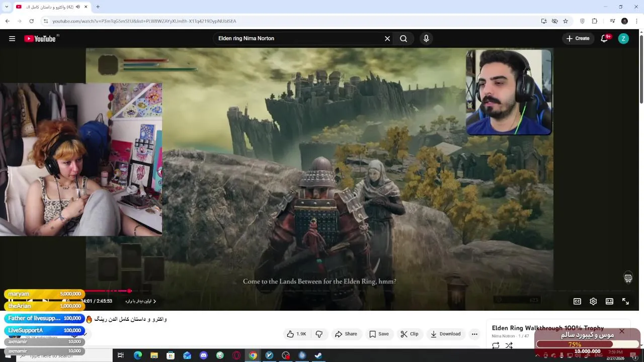Install the app via the address bar icon
The width and height of the screenshot is (644, 362).
(544, 21)
